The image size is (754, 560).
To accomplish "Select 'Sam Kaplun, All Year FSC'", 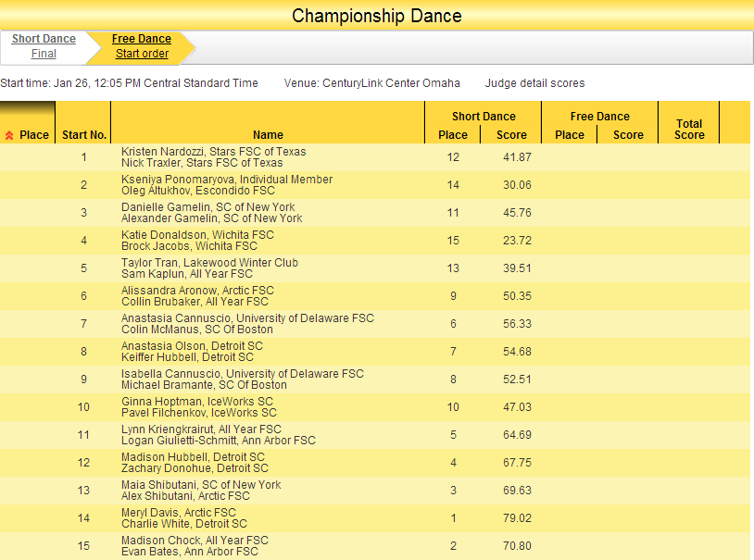I will tap(187, 274).
